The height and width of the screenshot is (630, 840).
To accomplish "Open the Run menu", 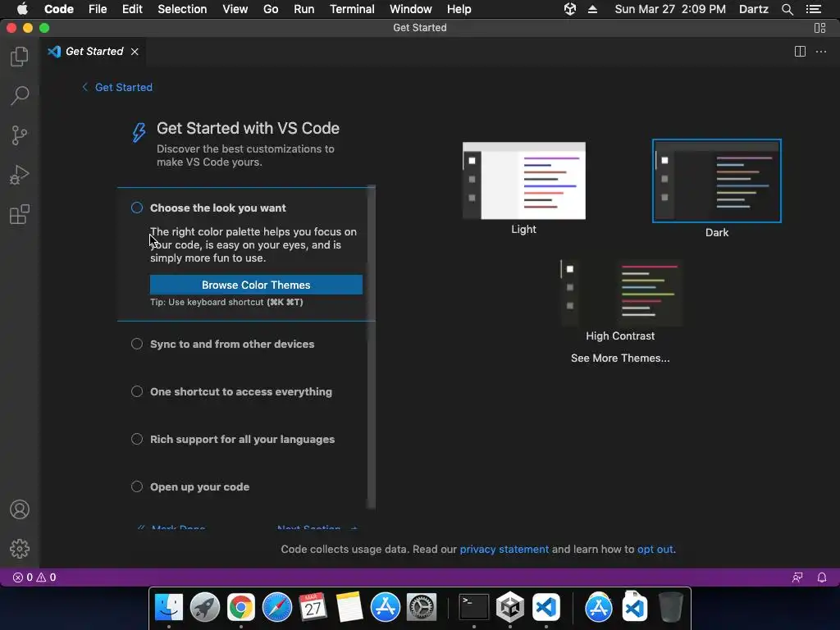I will pos(304,9).
